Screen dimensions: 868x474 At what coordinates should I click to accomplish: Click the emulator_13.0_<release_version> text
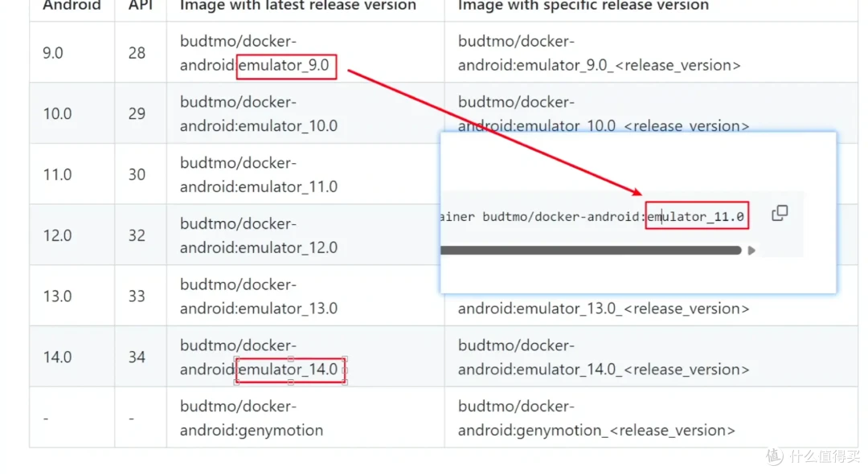click(604, 309)
